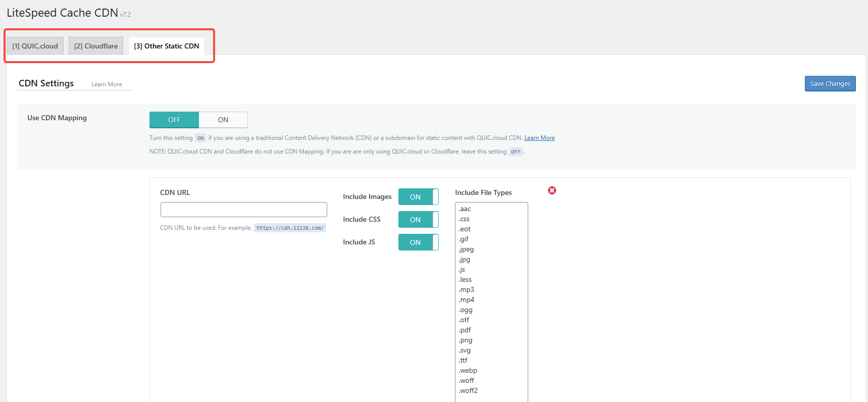The width and height of the screenshot is (868, 402).
Task: Click the .pdf line in file types
Action: pyautogui.click(x=465, y=330)
